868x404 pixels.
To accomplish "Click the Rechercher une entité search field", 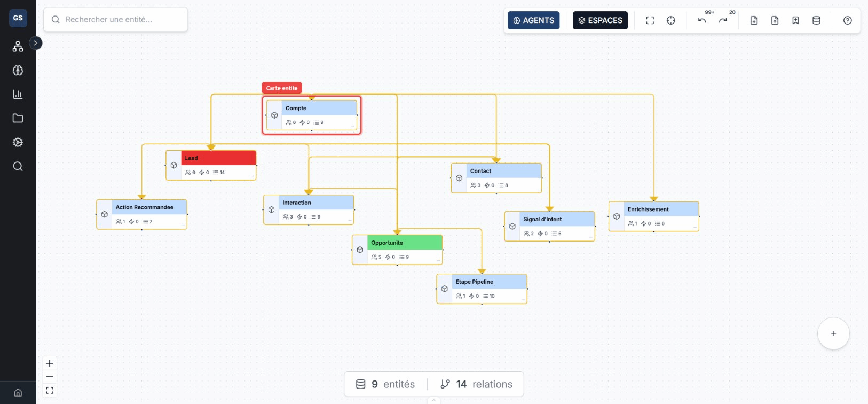I will pyautogui.click(x=116, y=20).
